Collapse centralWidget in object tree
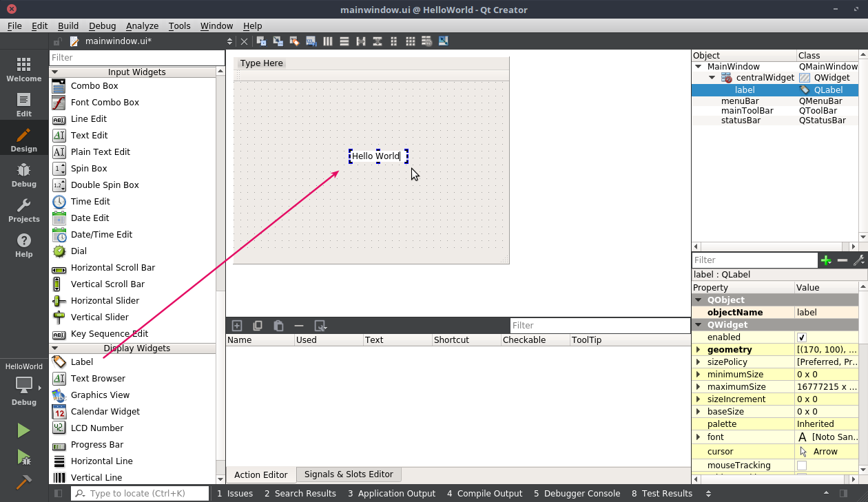This screenshot has width=868, height=502. (712, 78)
